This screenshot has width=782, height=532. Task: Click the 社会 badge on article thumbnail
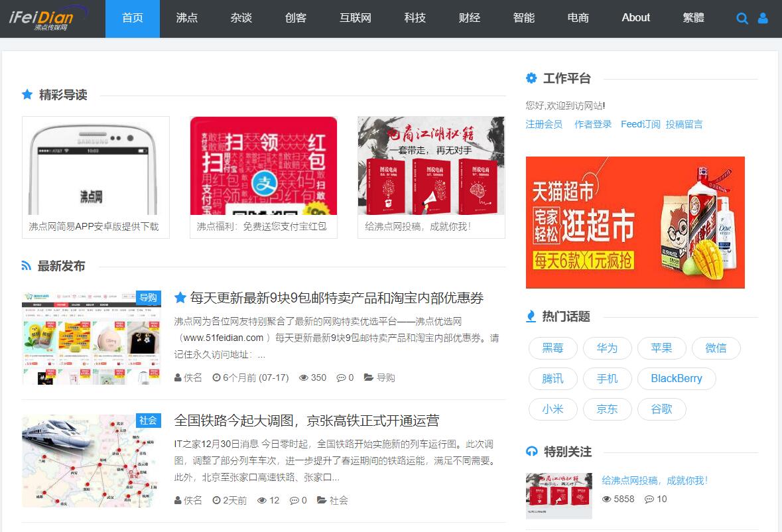(x=149, y=421)
